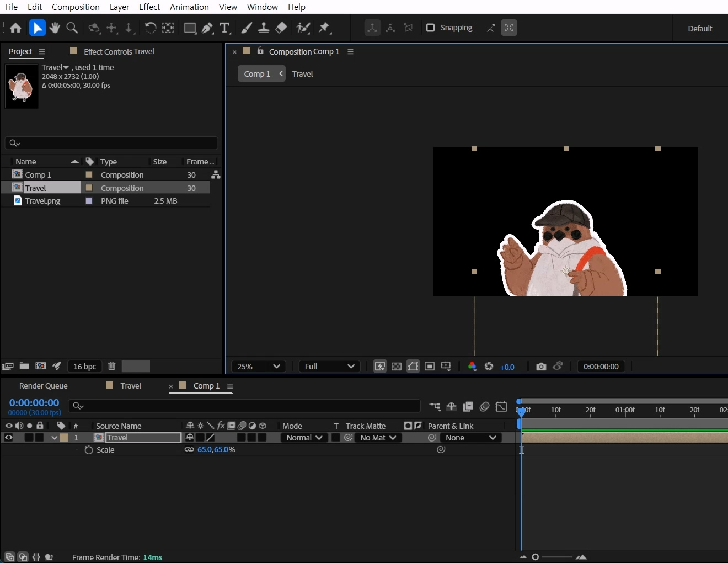Switch to the Travel timeline tab
This screenshot has width=728, height=563.
(131, 386)
